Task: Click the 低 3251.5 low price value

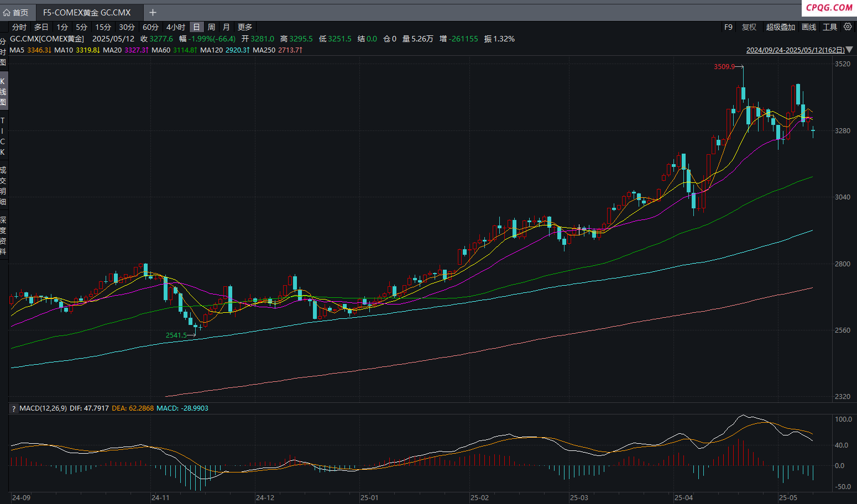Action: click(x=335, y=39)
